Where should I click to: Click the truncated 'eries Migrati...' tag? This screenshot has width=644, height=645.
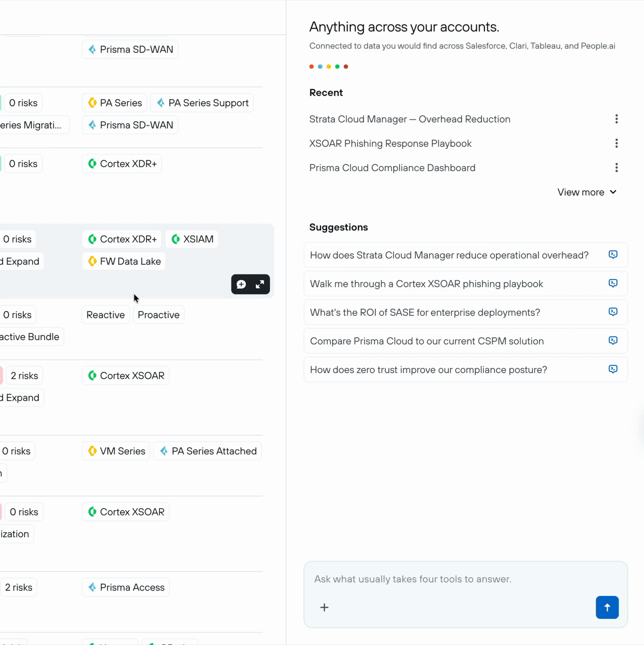35,125
